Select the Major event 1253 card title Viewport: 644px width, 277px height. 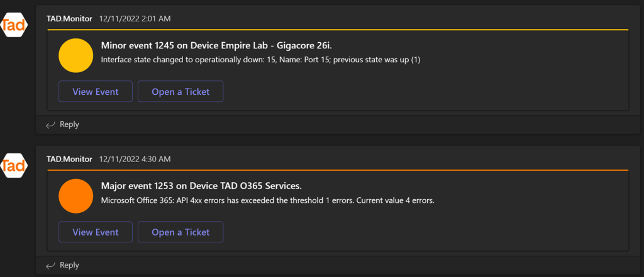coord(201,186)
